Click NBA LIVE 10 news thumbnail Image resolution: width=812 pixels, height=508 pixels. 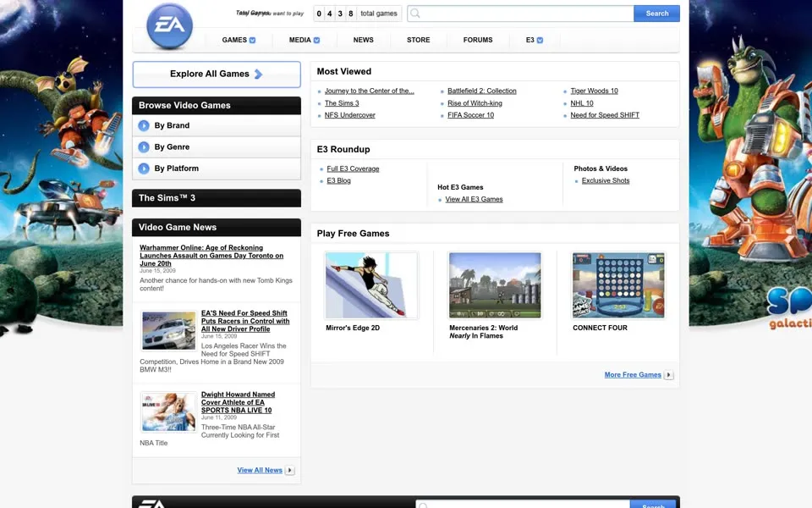pyautogui.click(x=169, y=412)
